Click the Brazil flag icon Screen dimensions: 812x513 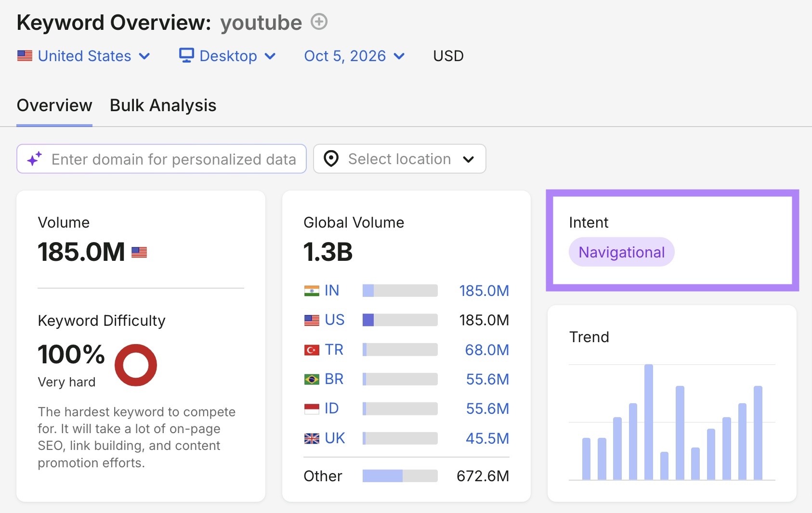(312, 379)
